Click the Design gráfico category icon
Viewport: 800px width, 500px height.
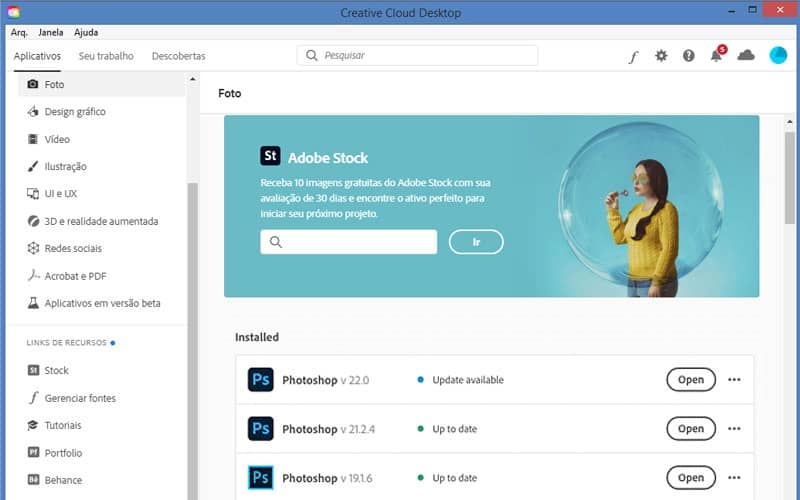(x=33, y=111)
